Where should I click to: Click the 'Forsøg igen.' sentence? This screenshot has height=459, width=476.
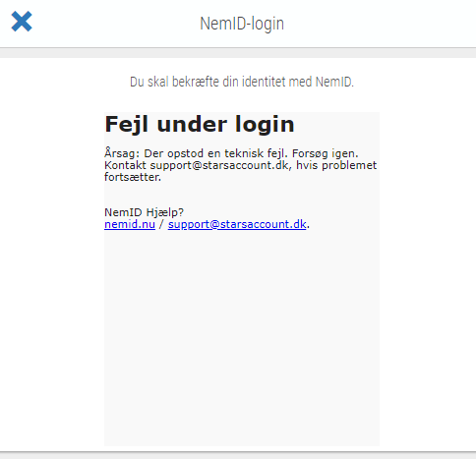click(326, 153)
